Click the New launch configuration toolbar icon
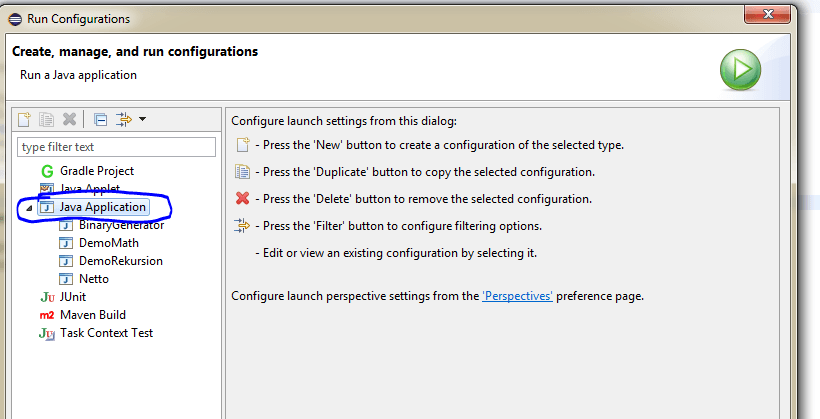The width and height of the screenshot is (820, 419). [24, 120]
